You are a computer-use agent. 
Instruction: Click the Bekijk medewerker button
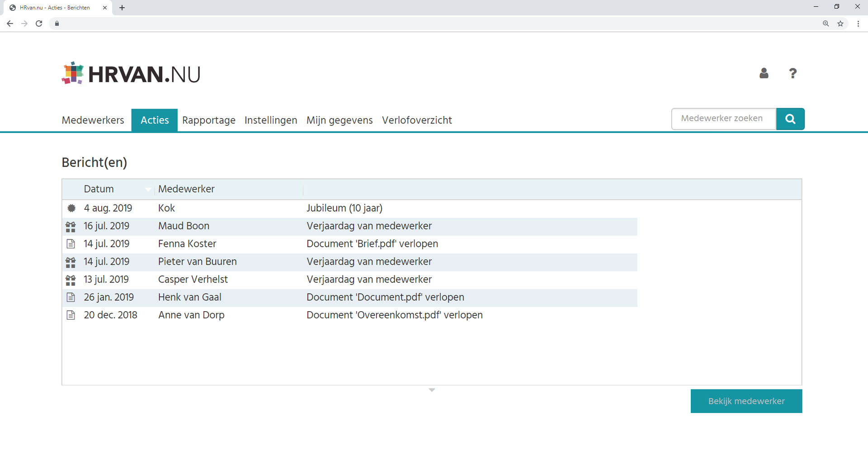point(746,401)
